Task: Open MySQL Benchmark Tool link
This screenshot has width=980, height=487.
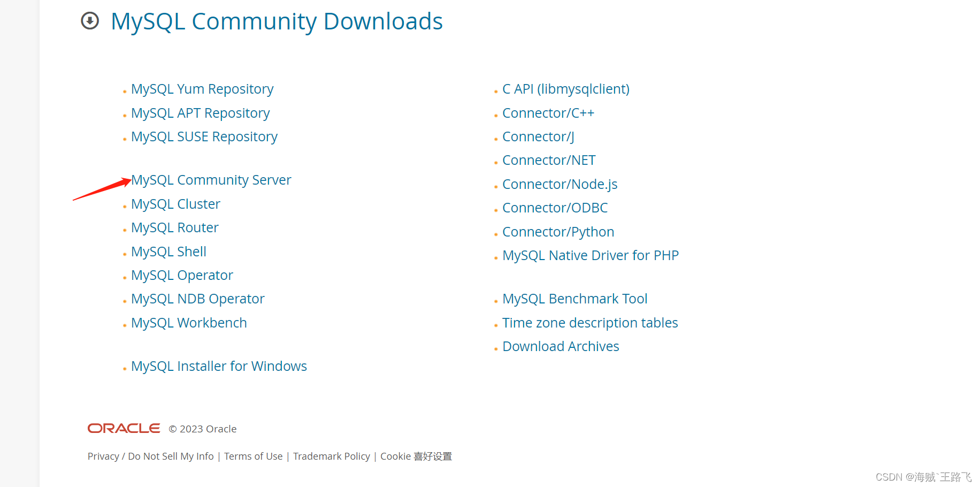Action: (x=575, y=299)
